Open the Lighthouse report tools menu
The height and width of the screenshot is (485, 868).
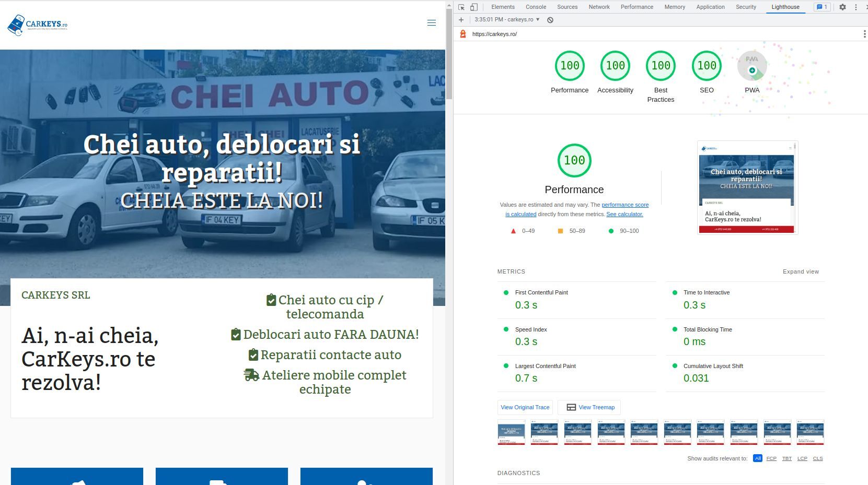click(x=864, y=34)
